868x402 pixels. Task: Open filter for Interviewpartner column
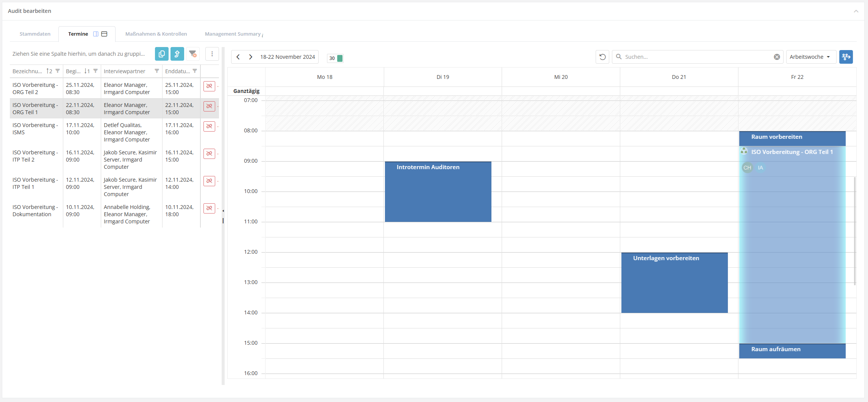click(x=157, y=71)
